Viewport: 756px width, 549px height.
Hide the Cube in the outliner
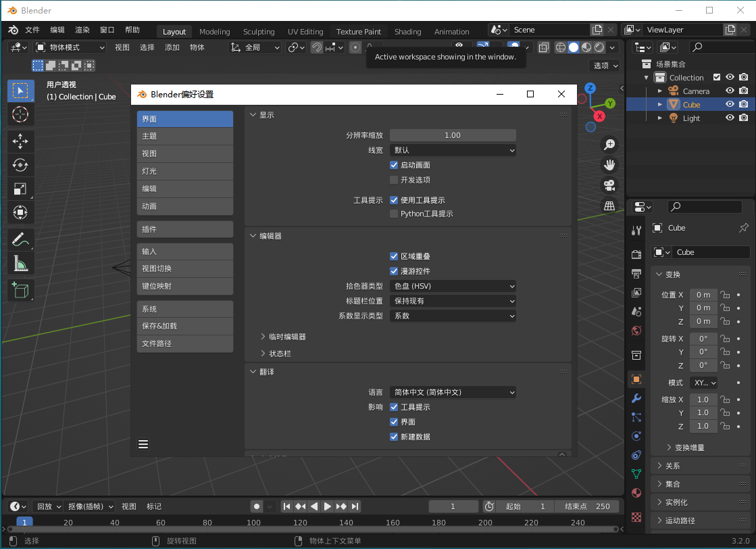(730, 104)
